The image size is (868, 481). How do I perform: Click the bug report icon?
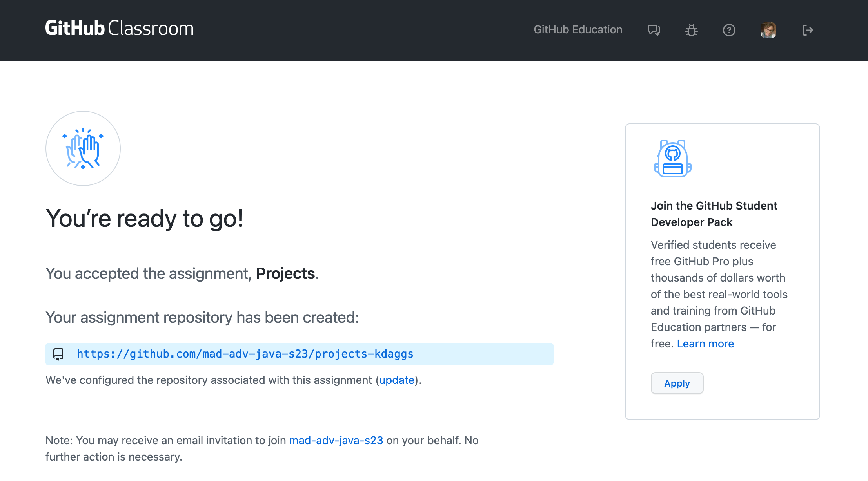point(692,30)
